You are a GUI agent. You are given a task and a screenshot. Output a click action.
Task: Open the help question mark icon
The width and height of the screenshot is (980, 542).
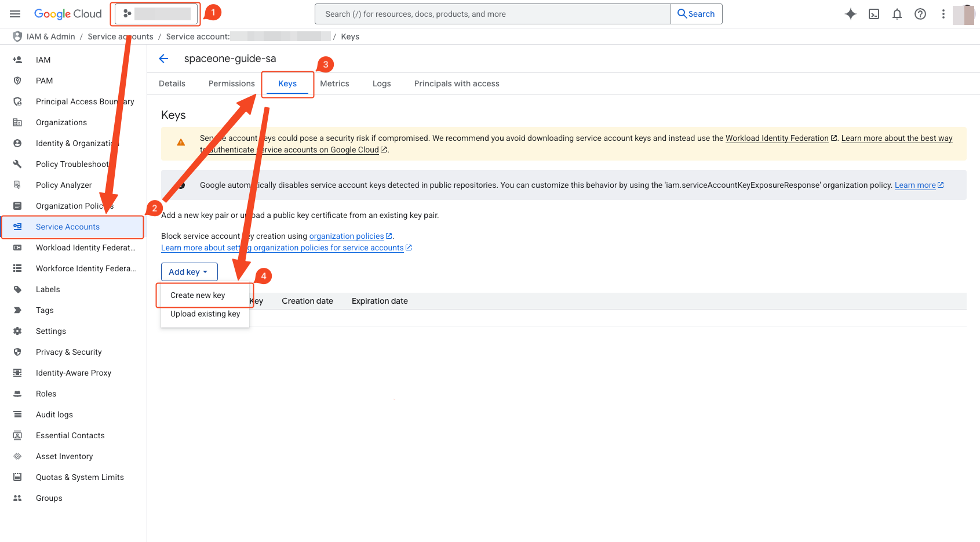[x=920, y=14]
